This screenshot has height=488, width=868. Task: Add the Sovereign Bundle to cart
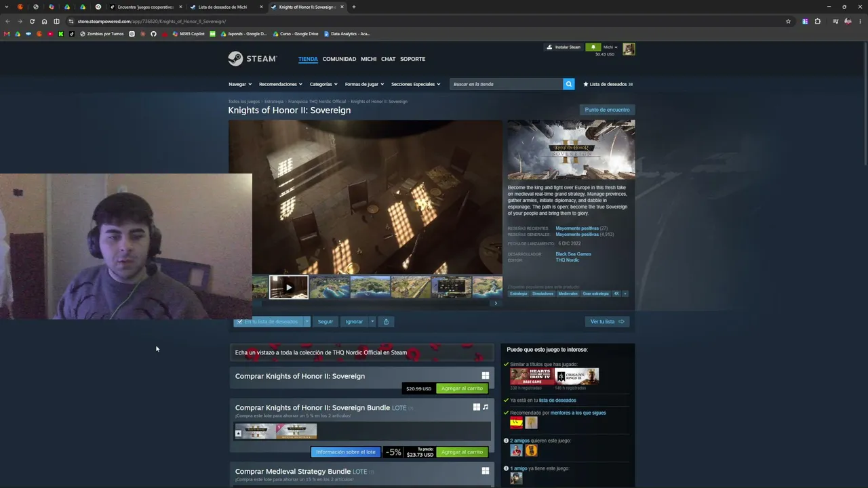coord(462,452)
